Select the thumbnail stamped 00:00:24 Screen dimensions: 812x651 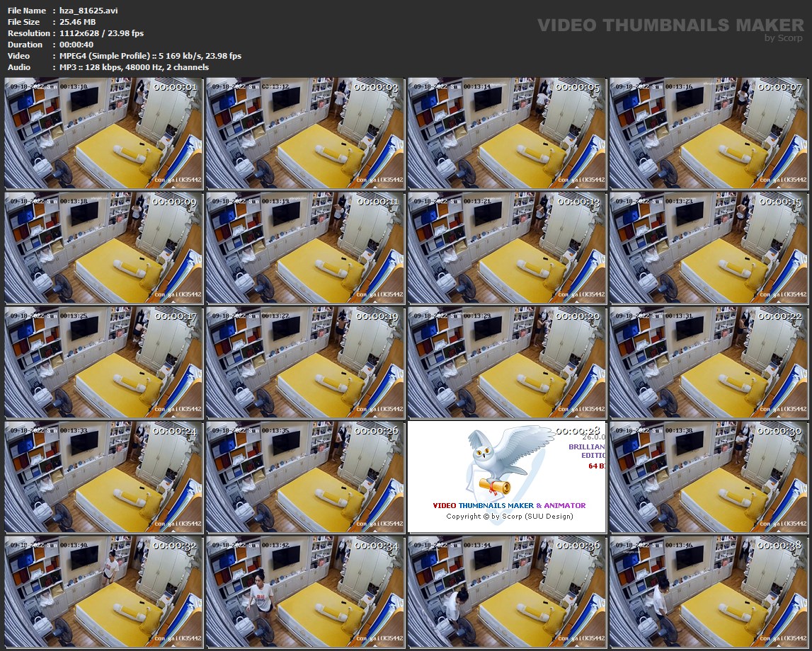click(x=104, y=477)
